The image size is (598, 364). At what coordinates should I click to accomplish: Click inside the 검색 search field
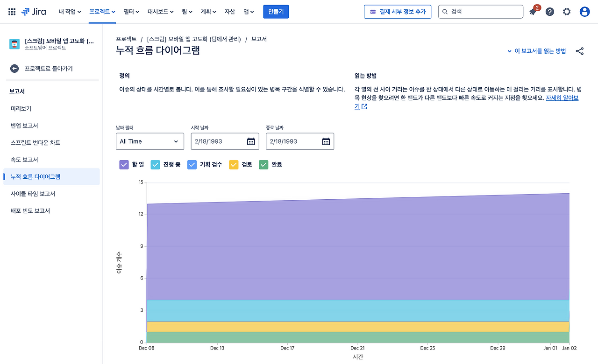(480, 11)
